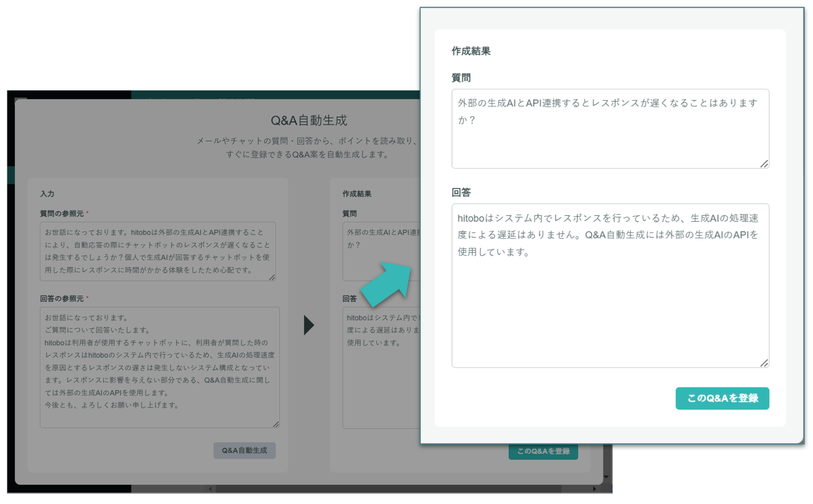Click the vertical scrollbar down arrow
This screenshot has width=813, height=504.
pyautogui.click(x=606, y=477)
